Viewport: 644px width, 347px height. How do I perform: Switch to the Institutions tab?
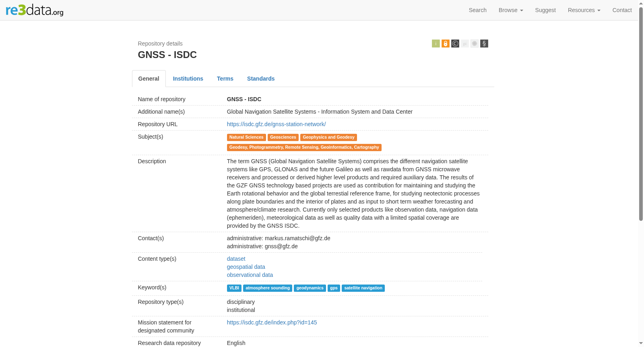pyautogui.click(x=188, y=79)
